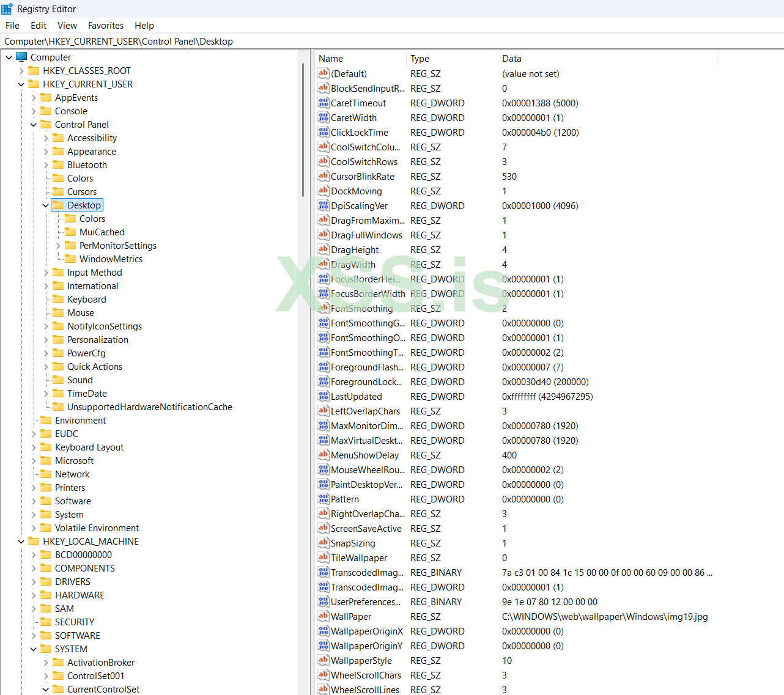The height and width of the screenshot is (695, 784).
Task: Click the binary icon beside UserPreferencesMask
Action: tap(322, 601)
